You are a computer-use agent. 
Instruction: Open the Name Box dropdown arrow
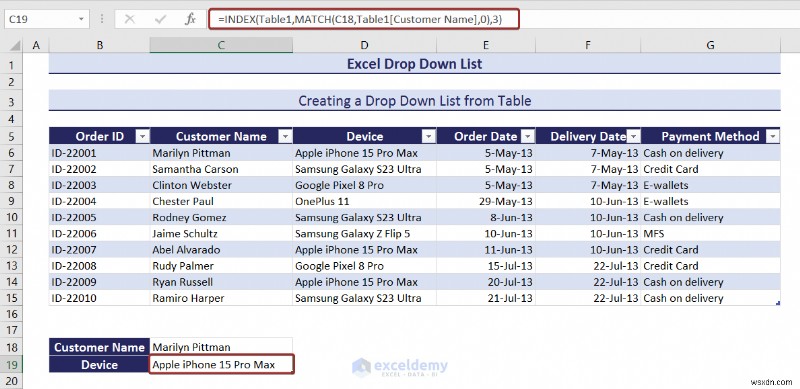point(81,19)
